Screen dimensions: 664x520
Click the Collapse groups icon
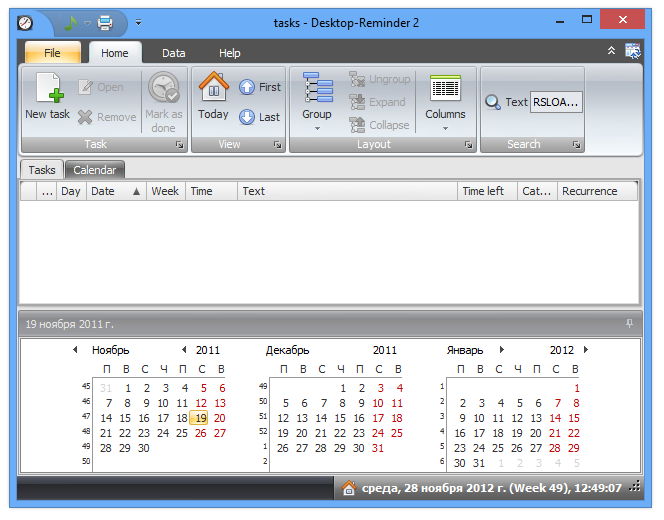[x=357, y=125]
